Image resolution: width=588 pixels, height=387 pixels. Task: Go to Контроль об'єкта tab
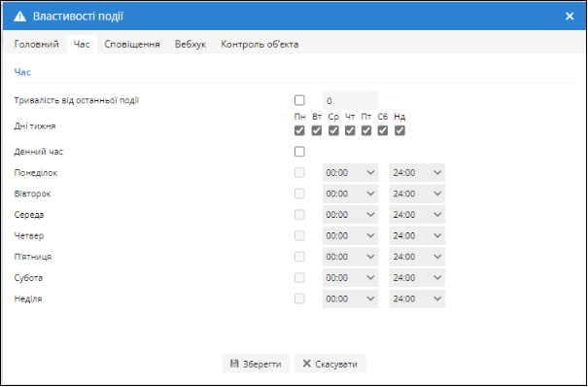(259, 45)
